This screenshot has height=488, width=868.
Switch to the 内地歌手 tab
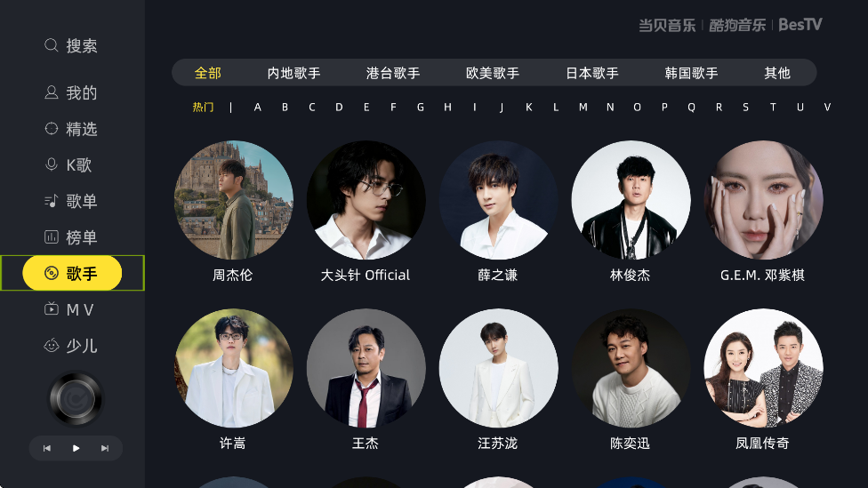(293, 73)
